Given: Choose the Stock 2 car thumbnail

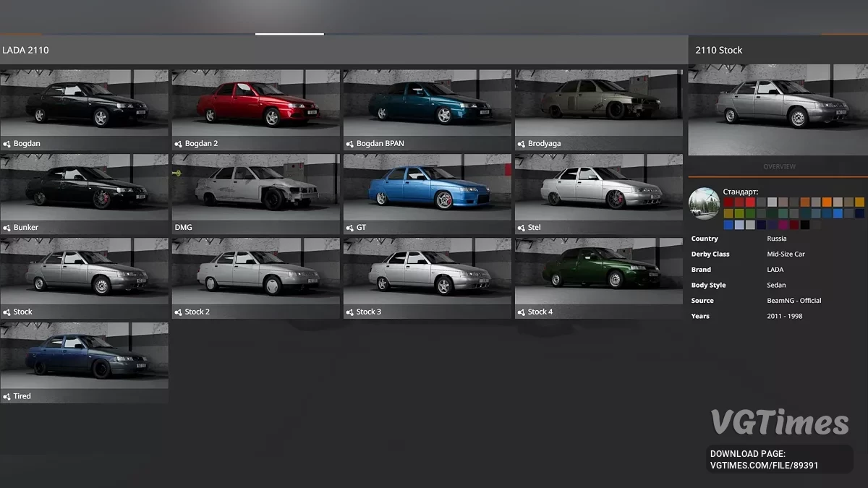Looking at the screenshot, I should (x=255, y=271).
